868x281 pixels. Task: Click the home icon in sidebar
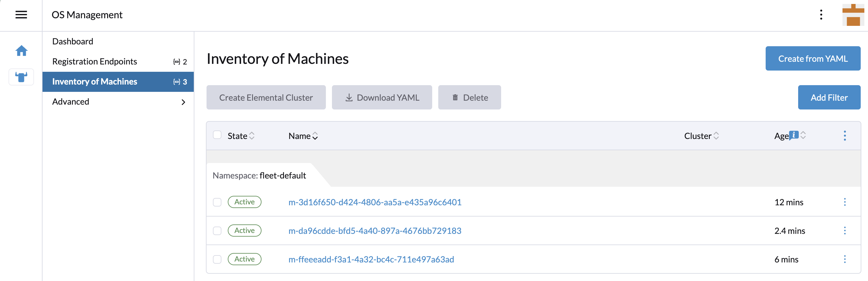coord(21,50)
